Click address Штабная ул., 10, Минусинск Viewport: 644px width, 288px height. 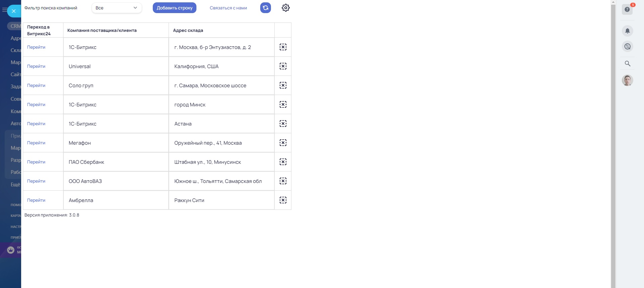point(222,162)
